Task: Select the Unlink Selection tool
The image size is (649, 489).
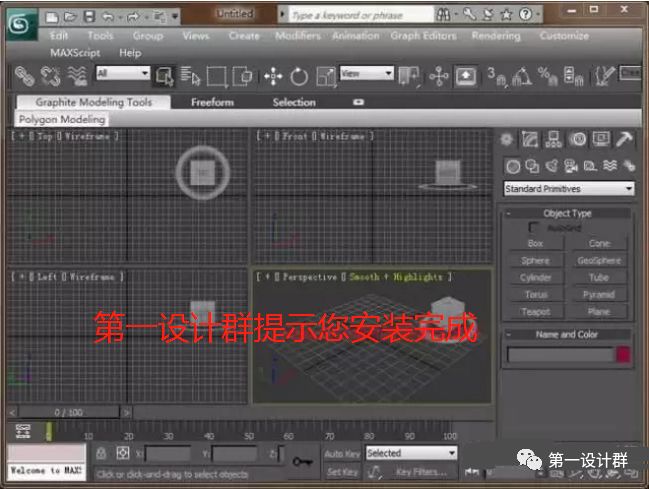Action: click(x=50, y=76)
